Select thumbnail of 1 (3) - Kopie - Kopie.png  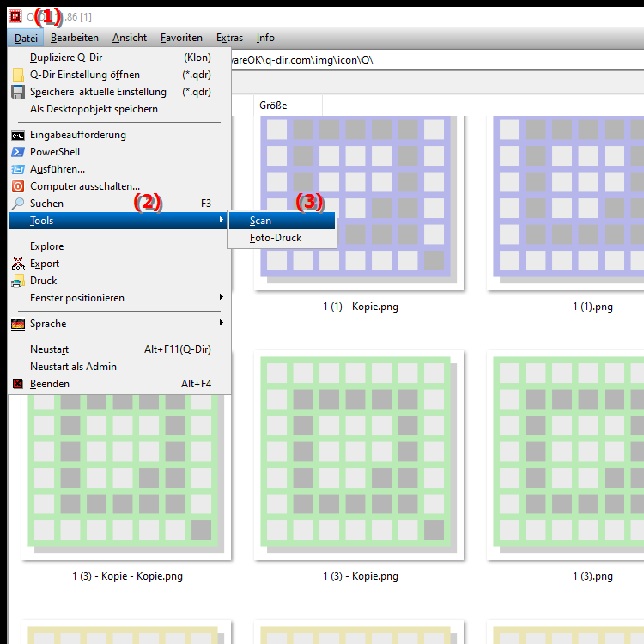126,477
